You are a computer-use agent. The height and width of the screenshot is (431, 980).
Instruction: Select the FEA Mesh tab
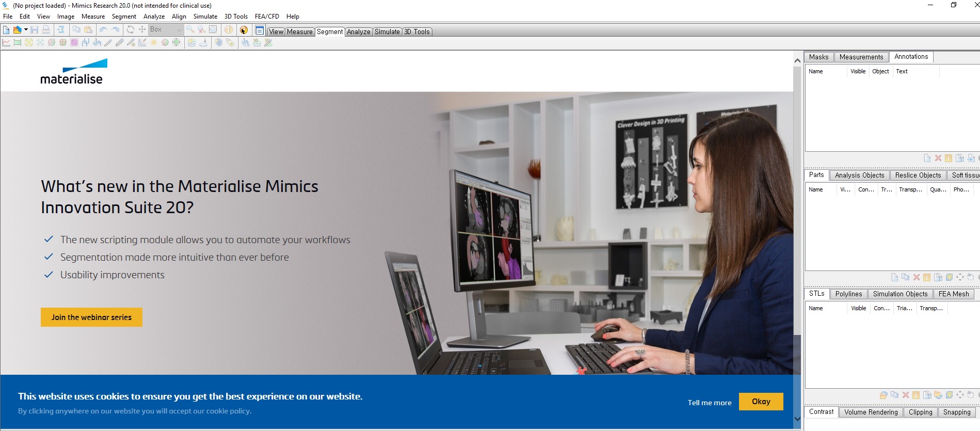click(954, 294)
